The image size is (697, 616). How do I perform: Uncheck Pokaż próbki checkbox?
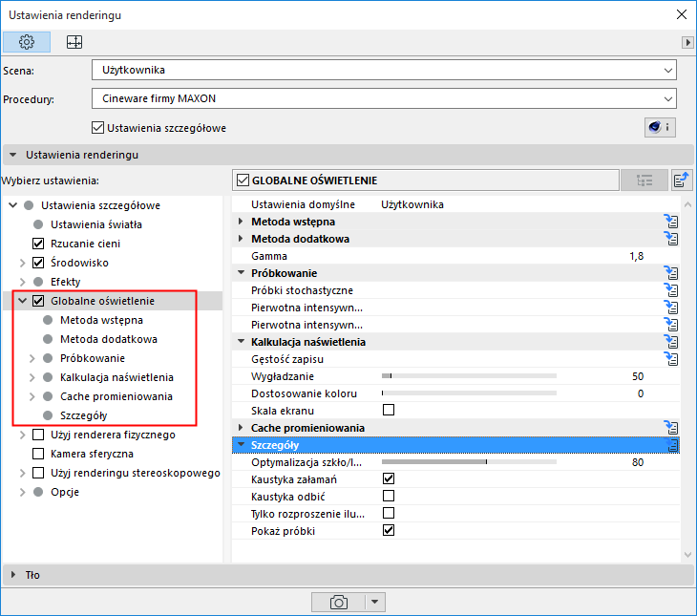(x=389, y=530)
